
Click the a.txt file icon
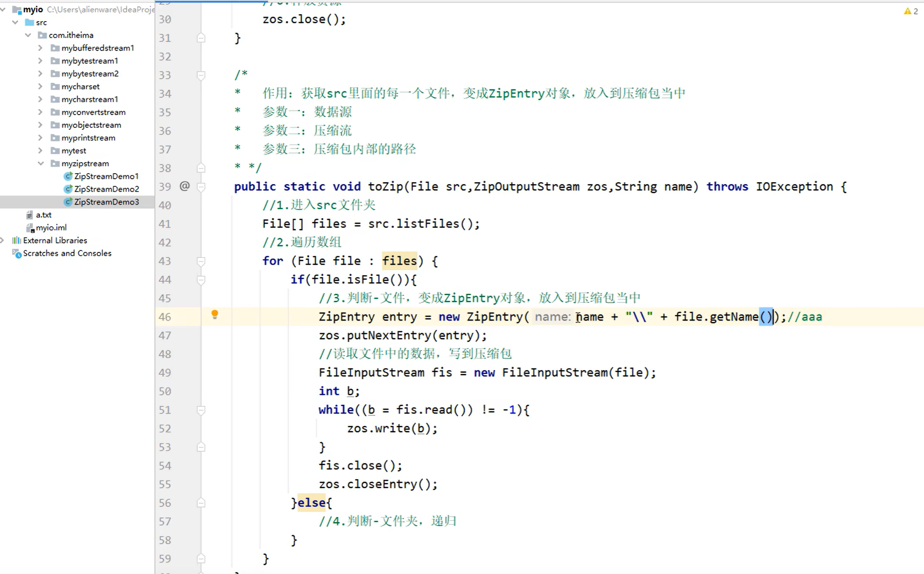(30, 215)
